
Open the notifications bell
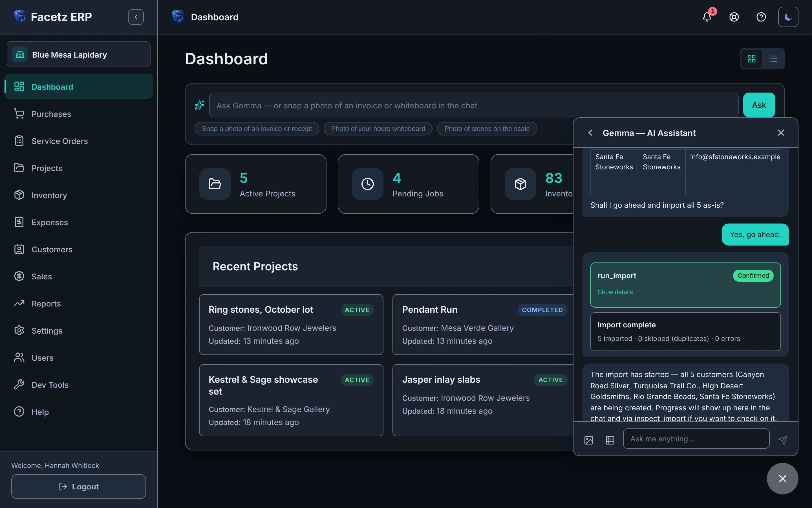[707, 17]
